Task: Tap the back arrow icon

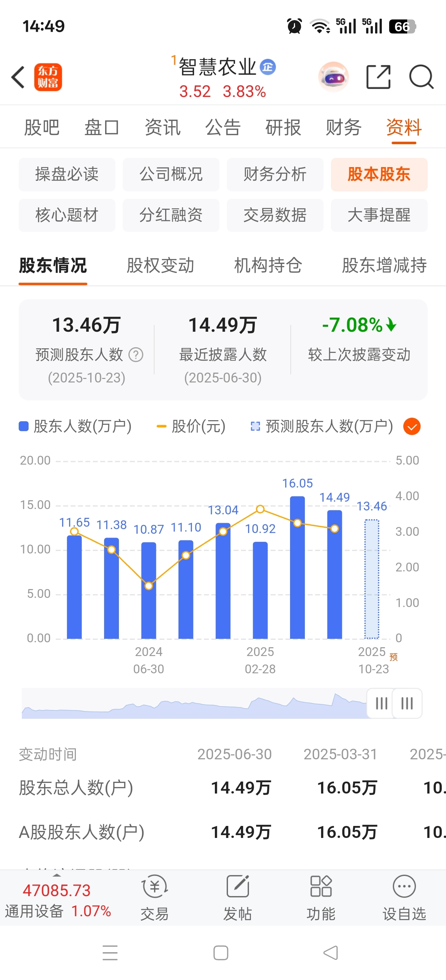Action: (18, 77)
